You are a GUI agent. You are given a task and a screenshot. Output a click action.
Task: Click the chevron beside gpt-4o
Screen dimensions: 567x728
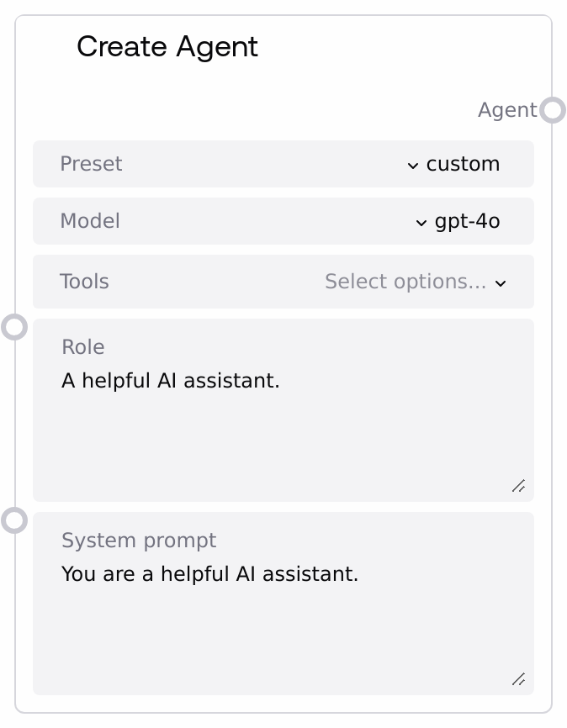pyautogui.click(x=421, y=223)
